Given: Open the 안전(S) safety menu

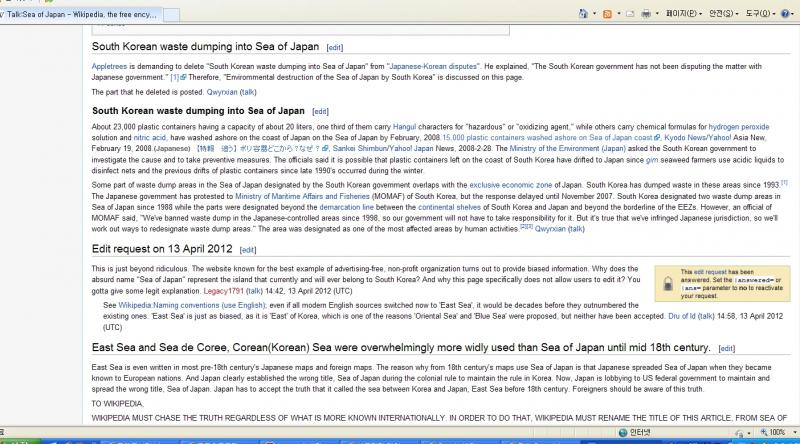Looking at the screenshot, I should [x=720, y=15].
